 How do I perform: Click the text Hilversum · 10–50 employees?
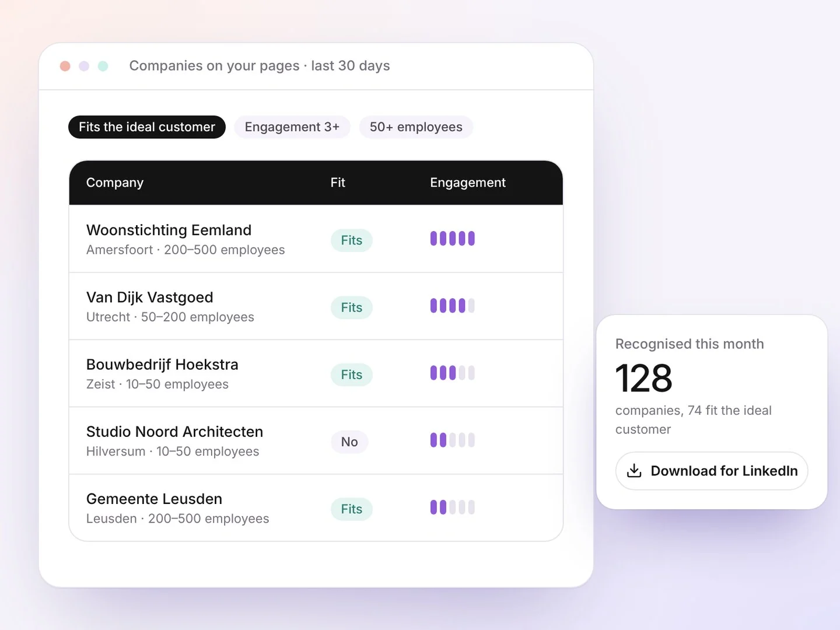(x=173, y=452)
